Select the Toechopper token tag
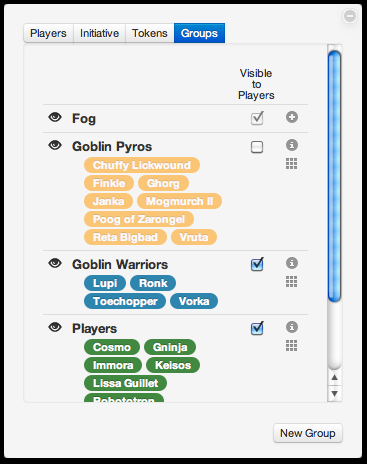 (125, 301)
